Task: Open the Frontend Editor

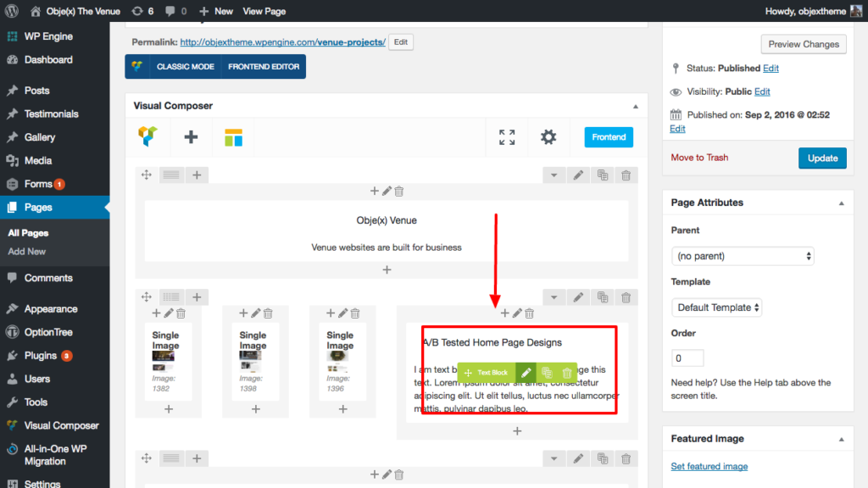Action: tap(264, 66)
